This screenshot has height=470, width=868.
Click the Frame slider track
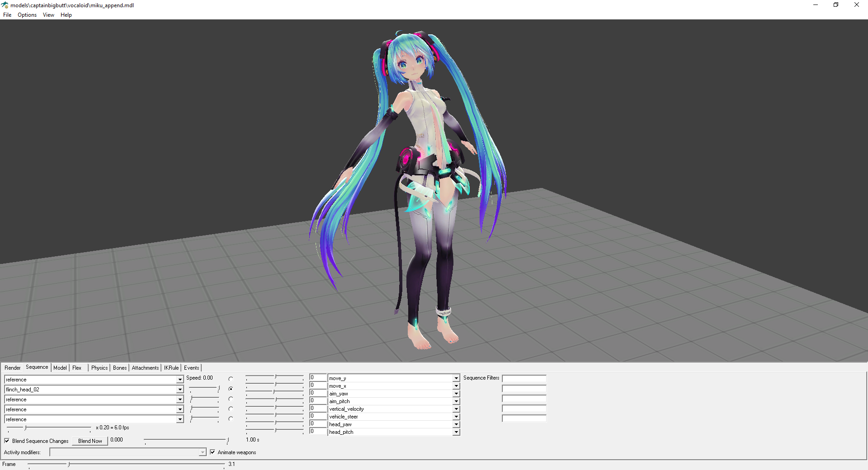pos(127,464)
